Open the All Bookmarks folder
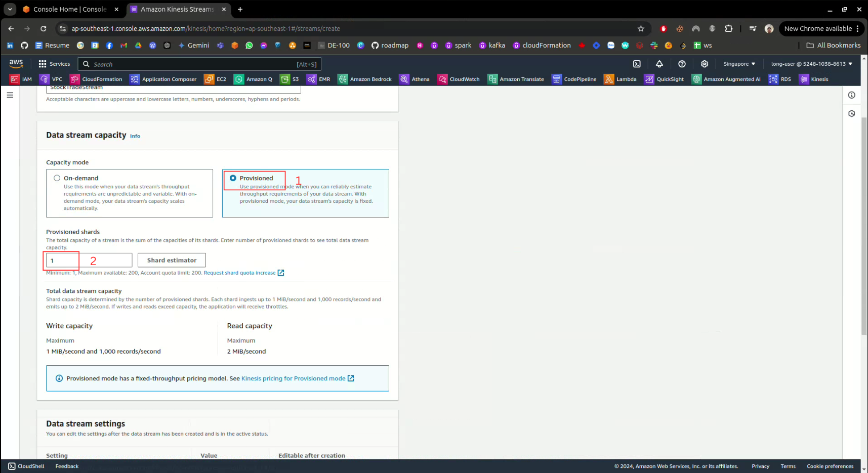 pos(833,46)
